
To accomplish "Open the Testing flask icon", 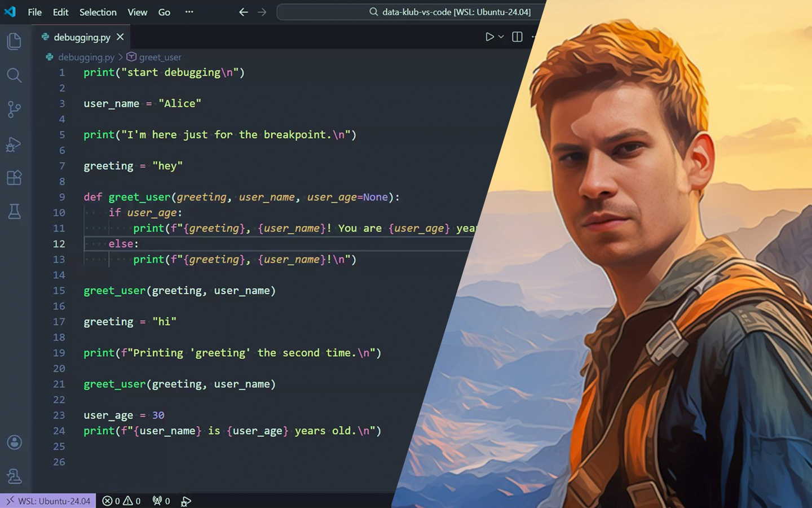I will [x=14, y=212].
